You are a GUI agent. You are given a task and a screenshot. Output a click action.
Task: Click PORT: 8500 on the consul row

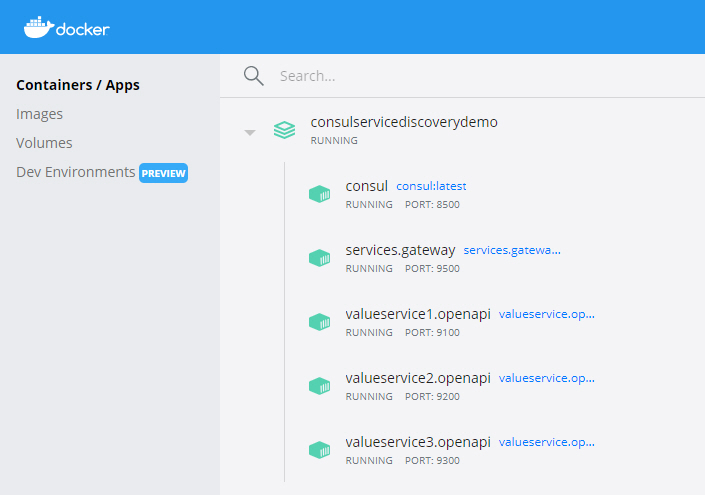pos(432,205)
